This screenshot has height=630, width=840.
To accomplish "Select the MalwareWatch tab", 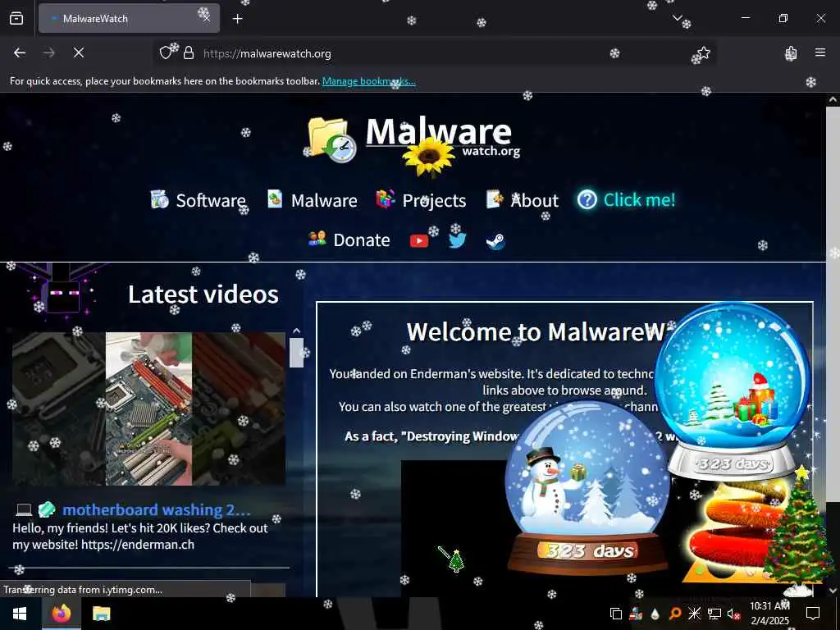I will point(129,18).
